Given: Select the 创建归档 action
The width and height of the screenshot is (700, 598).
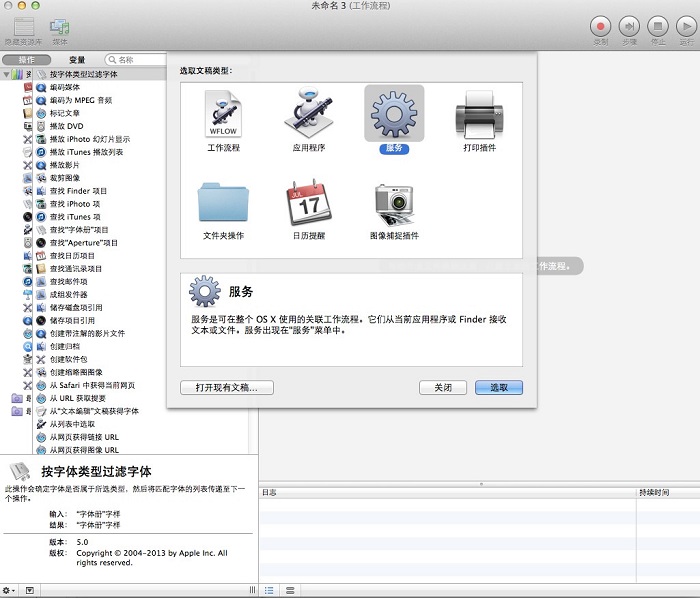Looking at the screenshot, I should coord(100,346).
